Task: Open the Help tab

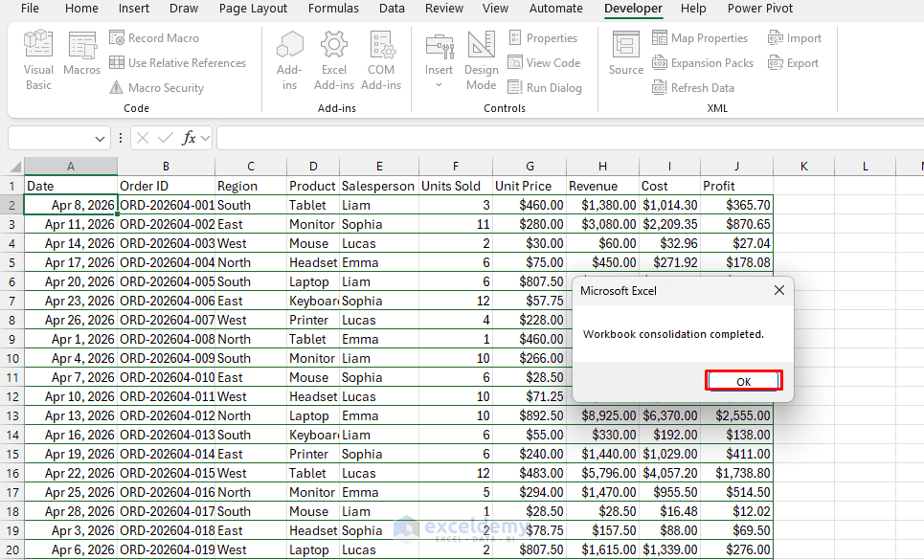Action: (x=693, y=9)
